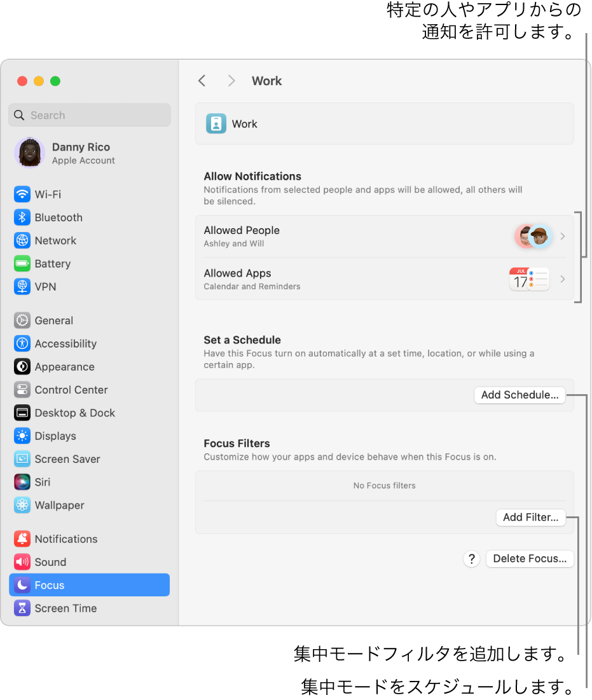
Task: Select the Siri icon
Action: (x=22, y=482)
